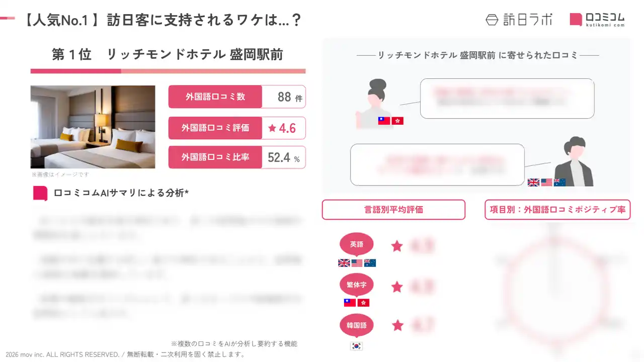Click the 訪日ラボ logo in the header
Image resolution: width=644 pixels, height=362 pixels.
(x=519, y=19)
